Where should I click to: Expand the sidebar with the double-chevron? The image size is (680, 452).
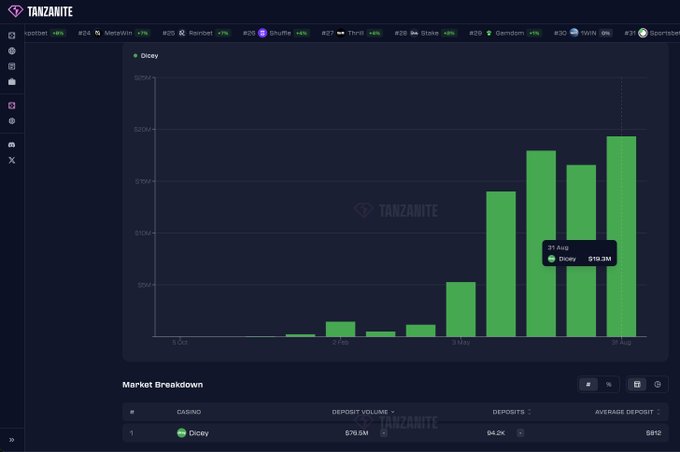tap(12, 440)
